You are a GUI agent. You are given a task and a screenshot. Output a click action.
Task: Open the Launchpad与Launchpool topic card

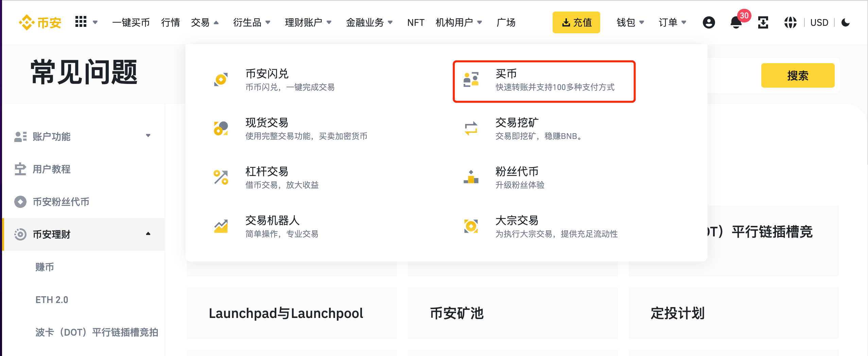point(292,313)
